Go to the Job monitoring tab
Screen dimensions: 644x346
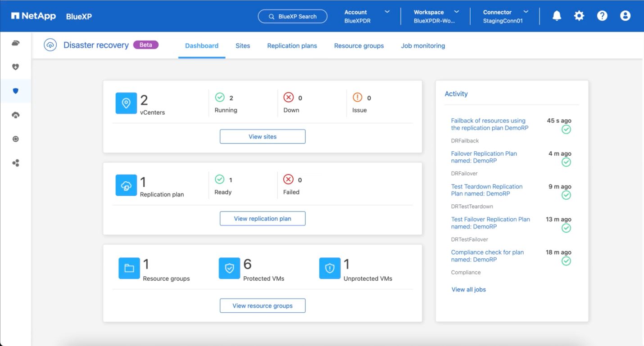pyautogui.click(x=423, y=46)
